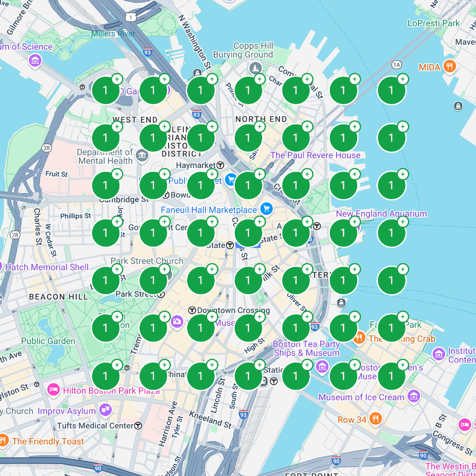Select the BEACON HILL neighborhood label
Viewport: 476px width, 476px height.
[59, 297]
